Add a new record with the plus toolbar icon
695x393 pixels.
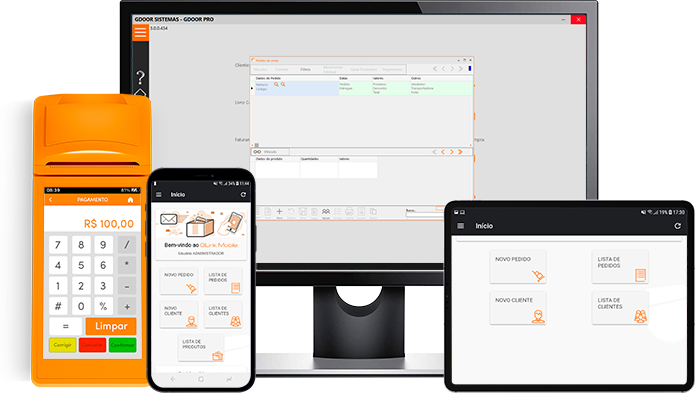click(x=279, y=212)
